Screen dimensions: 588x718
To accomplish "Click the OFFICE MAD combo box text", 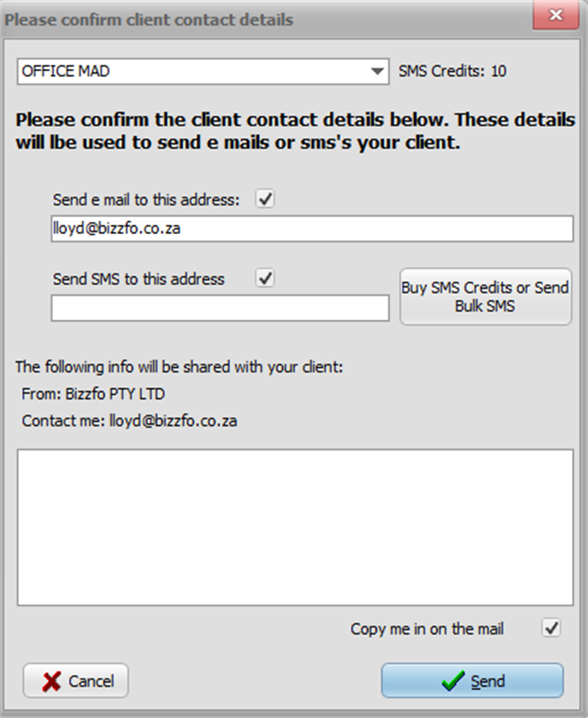I will 177,72.
